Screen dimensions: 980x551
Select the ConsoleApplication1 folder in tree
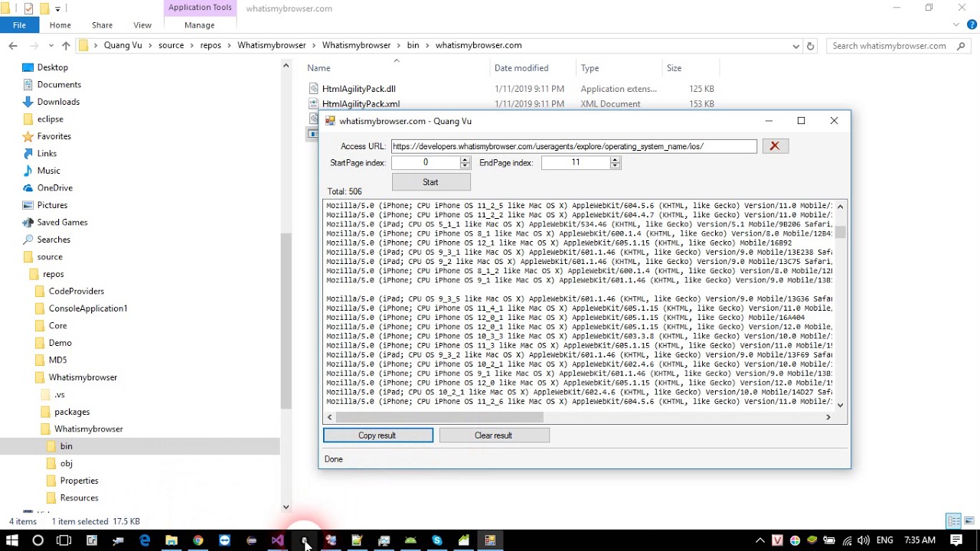[88, 308]
